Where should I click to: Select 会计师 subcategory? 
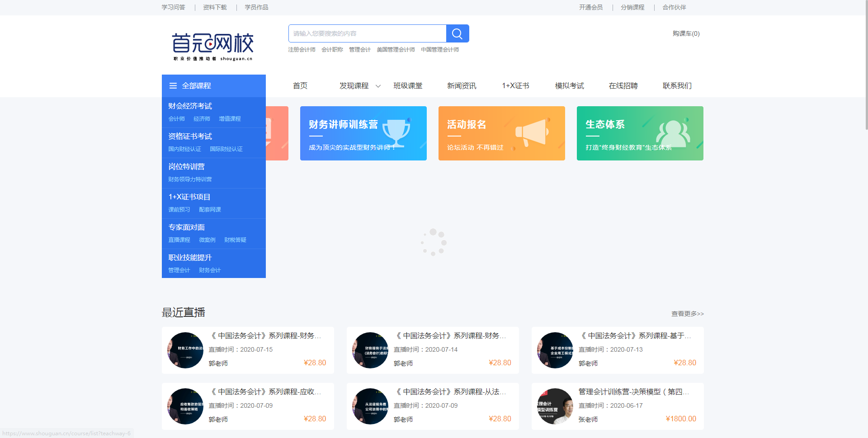coord(177,119)
